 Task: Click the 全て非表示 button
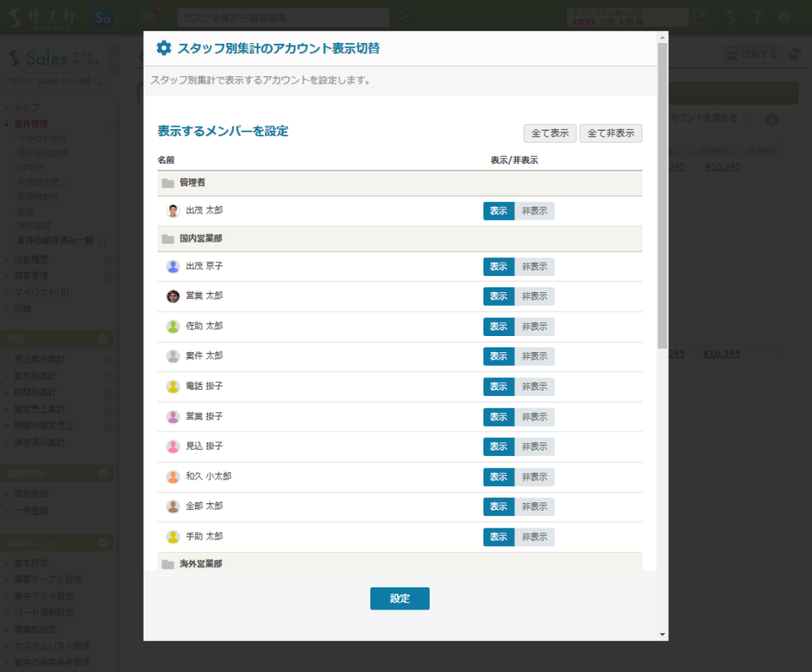pyautogui.click(x=611, y=133)
